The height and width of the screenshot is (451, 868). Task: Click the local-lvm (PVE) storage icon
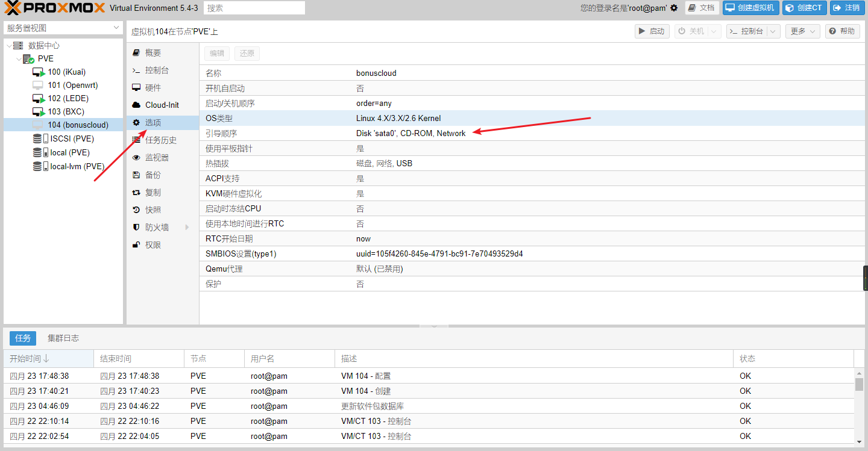pyautogui.click(x=40, y=167)
